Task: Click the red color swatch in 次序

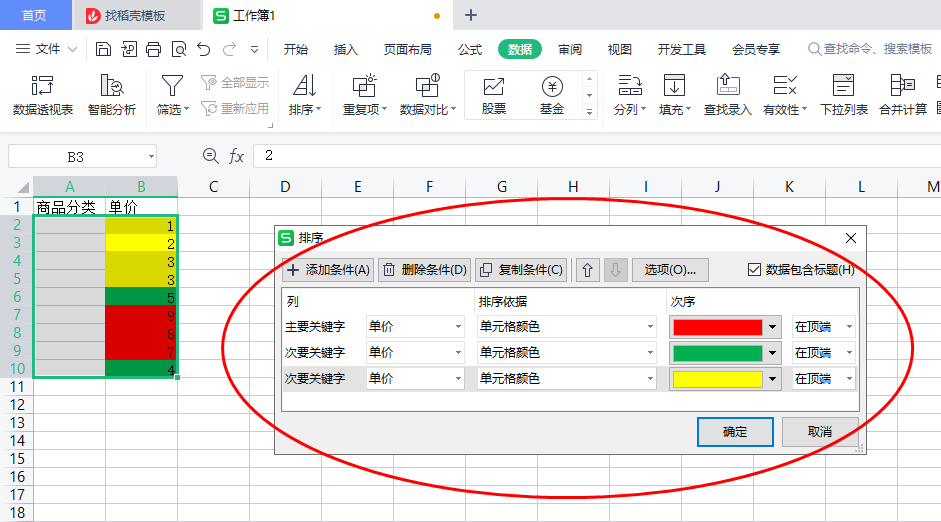Action: [718, 327]
